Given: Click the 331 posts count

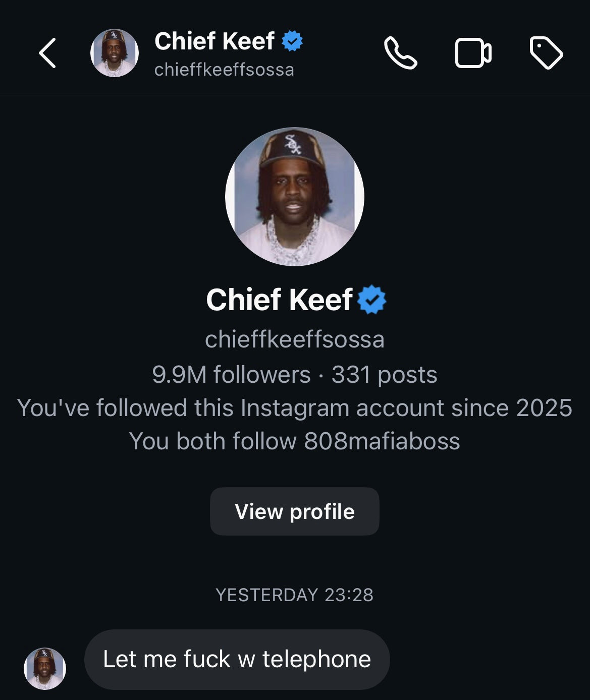Looking at the screenshot, I should 384,375.
